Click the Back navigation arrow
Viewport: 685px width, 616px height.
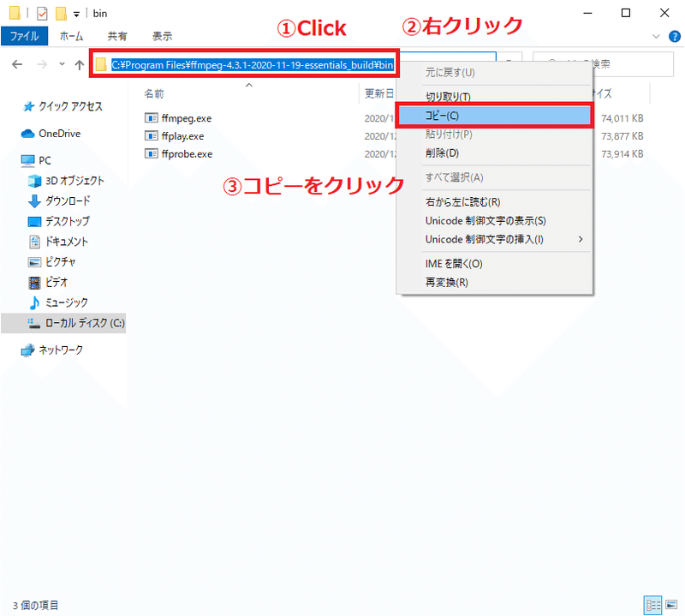[x=17, y=65]
